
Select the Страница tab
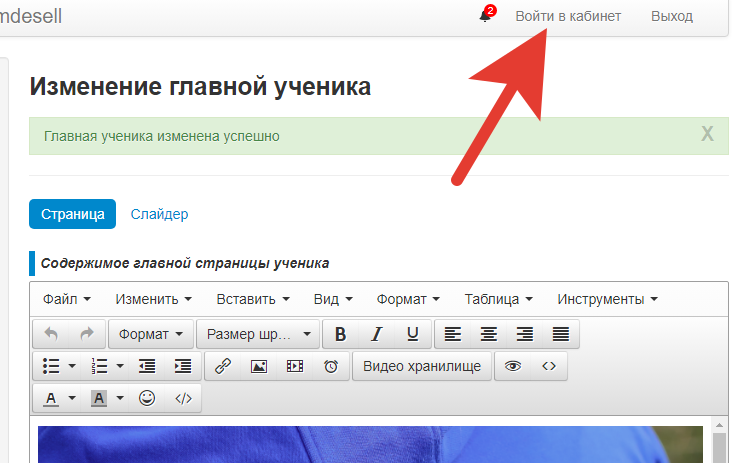[x=73, y=214]
